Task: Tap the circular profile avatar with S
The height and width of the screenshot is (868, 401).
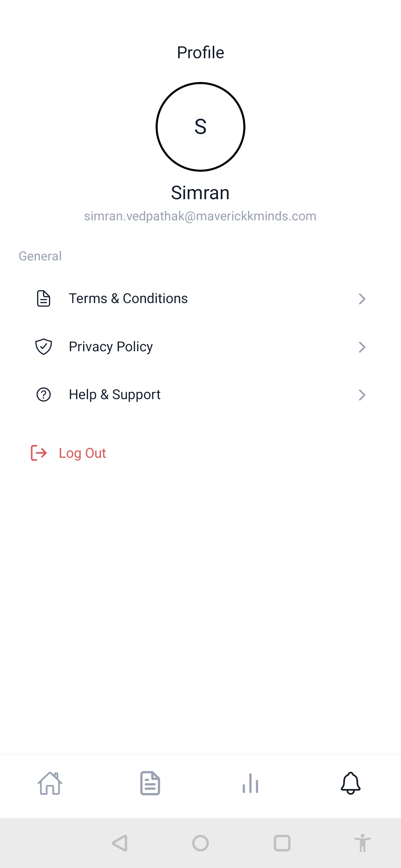Action: pyautogui.click(x=200, y=127)
